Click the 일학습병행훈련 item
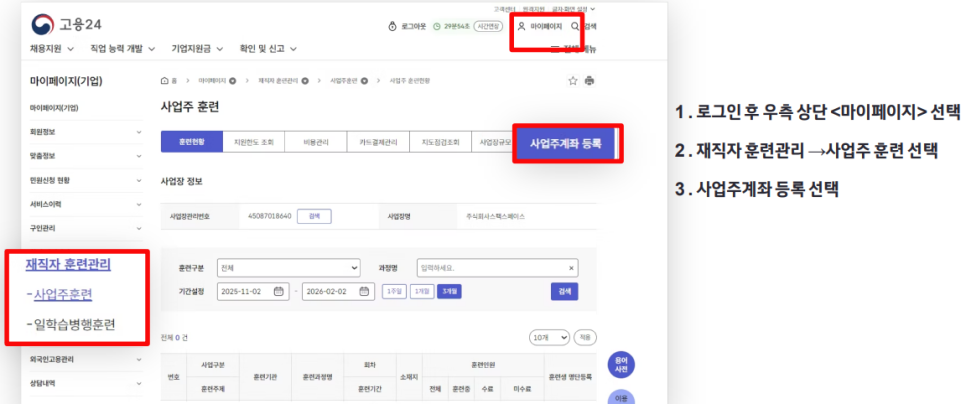966x404 pixels. pos(75,325)
